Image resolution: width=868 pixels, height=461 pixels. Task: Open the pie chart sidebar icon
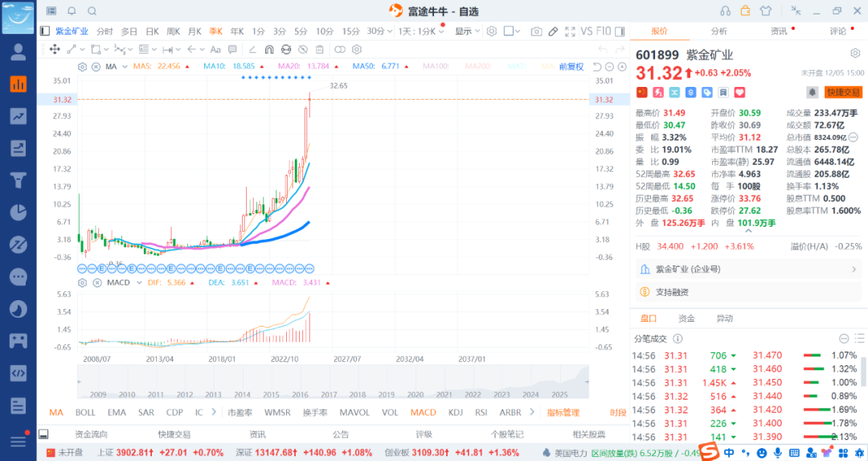[x=18, y=212]
